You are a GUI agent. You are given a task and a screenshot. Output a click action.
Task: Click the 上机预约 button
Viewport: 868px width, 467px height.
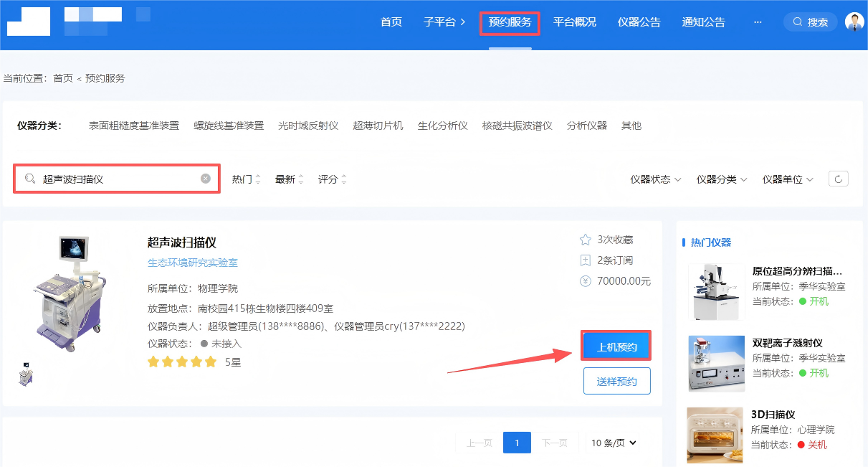pyautogui.click(x=616, y=346)
